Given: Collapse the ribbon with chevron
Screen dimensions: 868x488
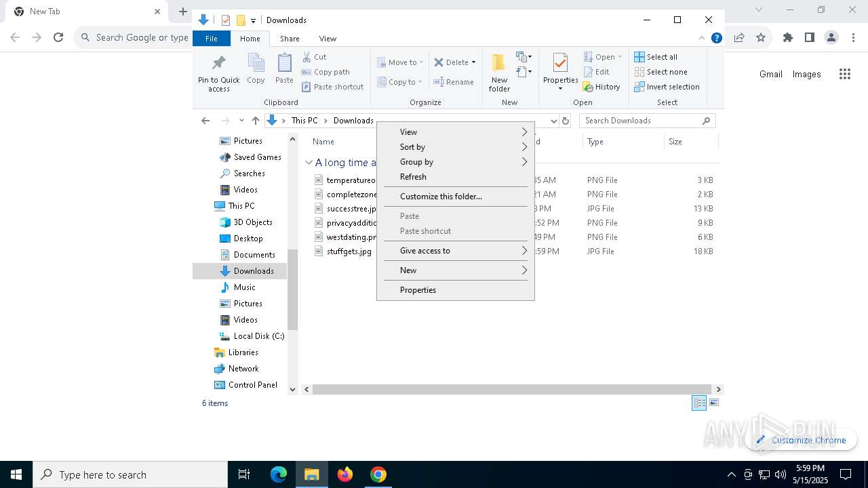Looking at the screenshot, I should (702, 38).
